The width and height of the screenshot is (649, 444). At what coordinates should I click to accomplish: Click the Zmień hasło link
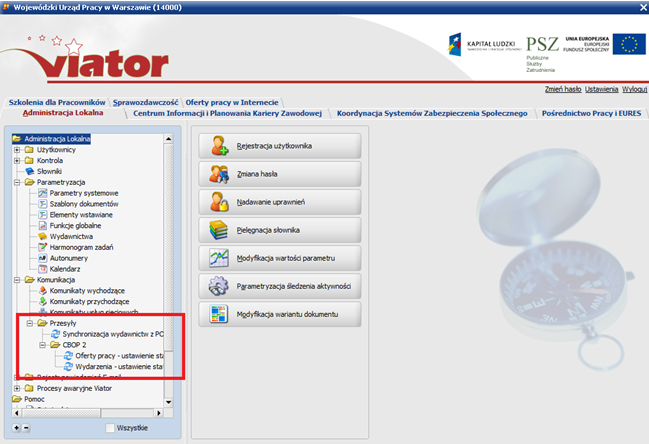tap(563, 89)
